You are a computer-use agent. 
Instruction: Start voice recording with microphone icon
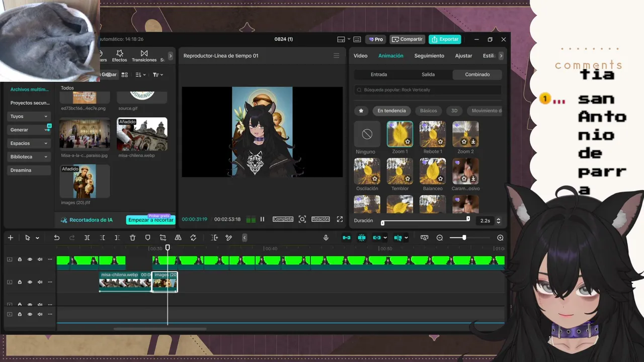click(x=326, y=238)
